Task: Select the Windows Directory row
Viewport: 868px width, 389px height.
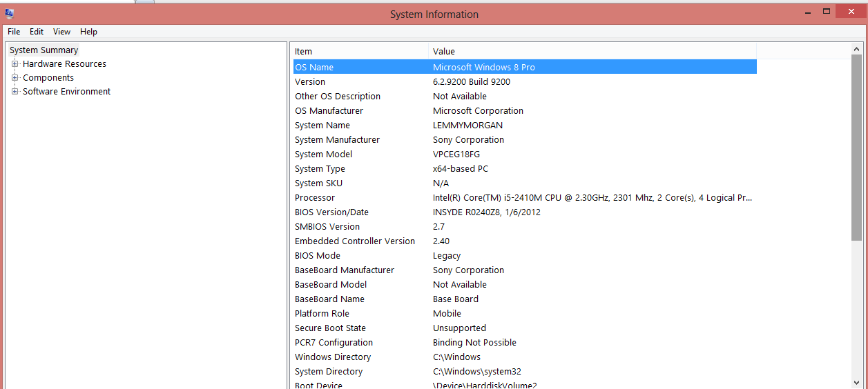Action: [524, 357]
